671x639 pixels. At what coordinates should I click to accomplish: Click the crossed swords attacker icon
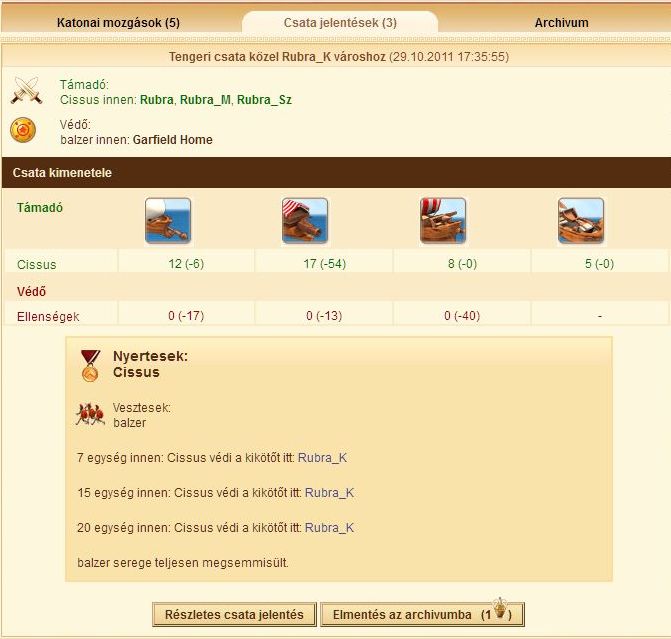click(26, 92)
